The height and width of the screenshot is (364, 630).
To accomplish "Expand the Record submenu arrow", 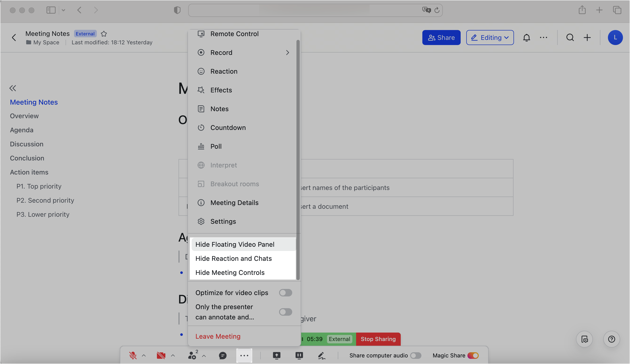I will coord(288,53).
